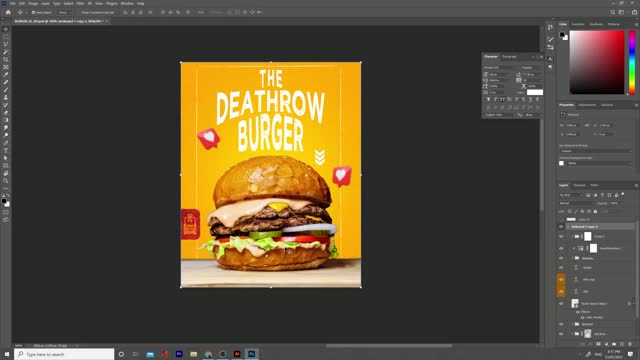Click the Home icon in options bar
640x360 pixels.
point(8,12)
